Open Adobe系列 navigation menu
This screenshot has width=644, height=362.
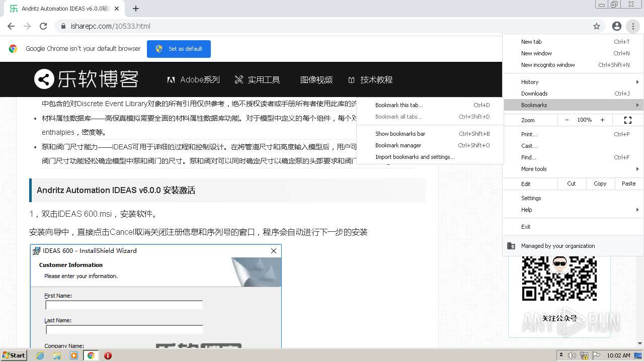click(x=194, y=79)
